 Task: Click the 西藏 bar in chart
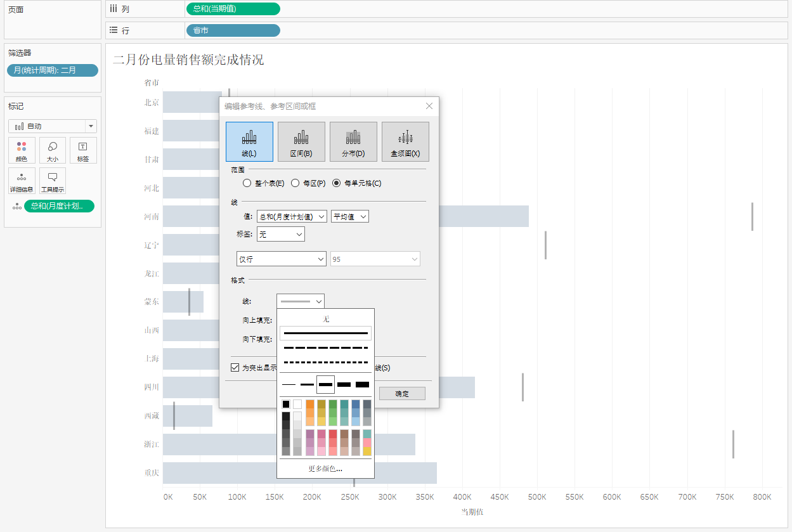pyautogui.click(x=188, y=416)
